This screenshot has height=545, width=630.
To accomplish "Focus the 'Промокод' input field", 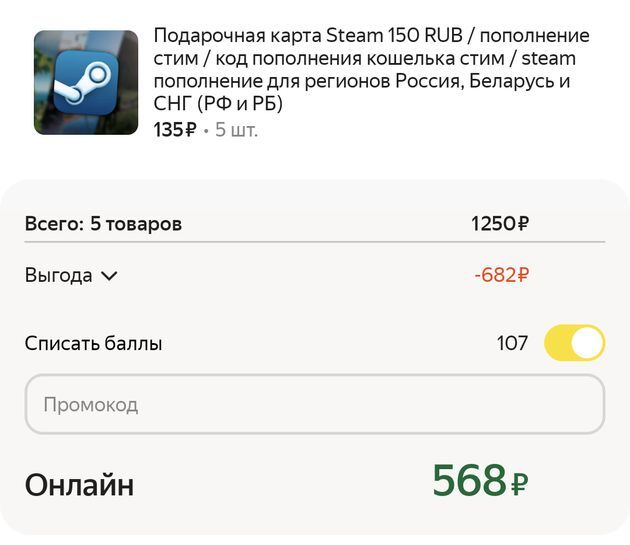I will 314,405.
